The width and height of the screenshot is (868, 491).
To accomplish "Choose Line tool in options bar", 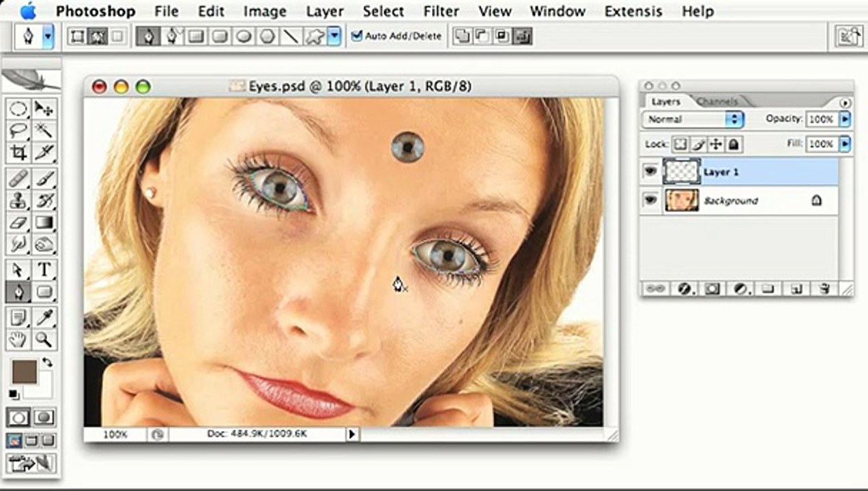I will [x=290, y=36].
